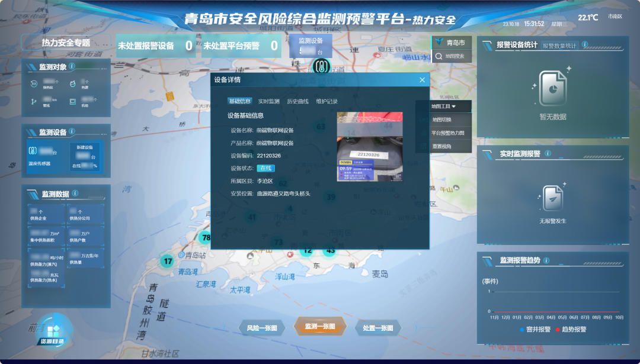640x364 pixels.
Task: Click the 机组 unit icon
Action: (x=73, y=101)
